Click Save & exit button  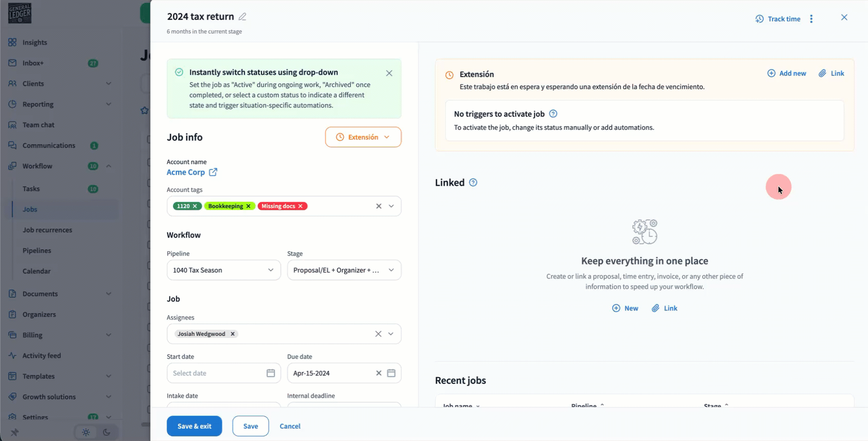(195, 426)
